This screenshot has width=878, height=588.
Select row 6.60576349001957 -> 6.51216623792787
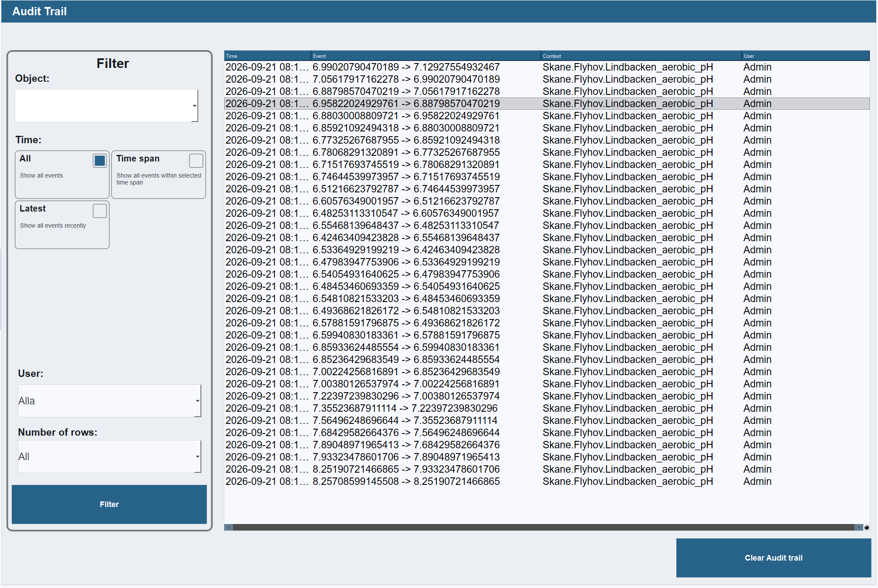(x=547, y=201)
